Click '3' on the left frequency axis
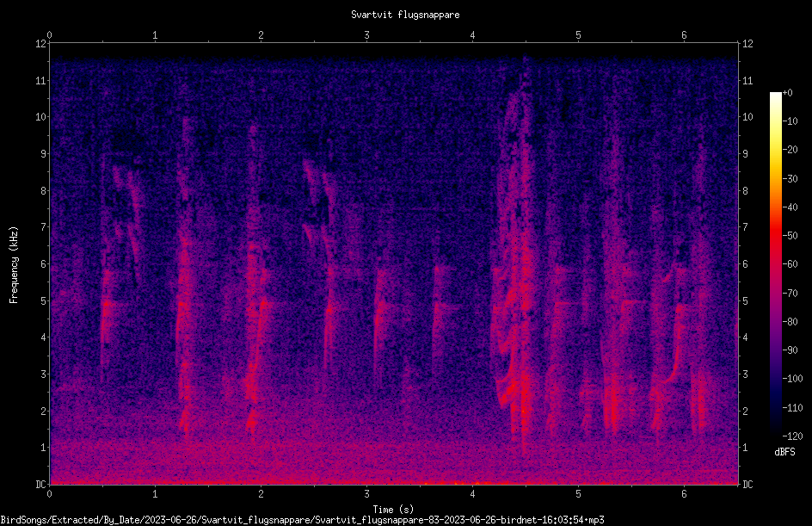 [x=44, y=374]
